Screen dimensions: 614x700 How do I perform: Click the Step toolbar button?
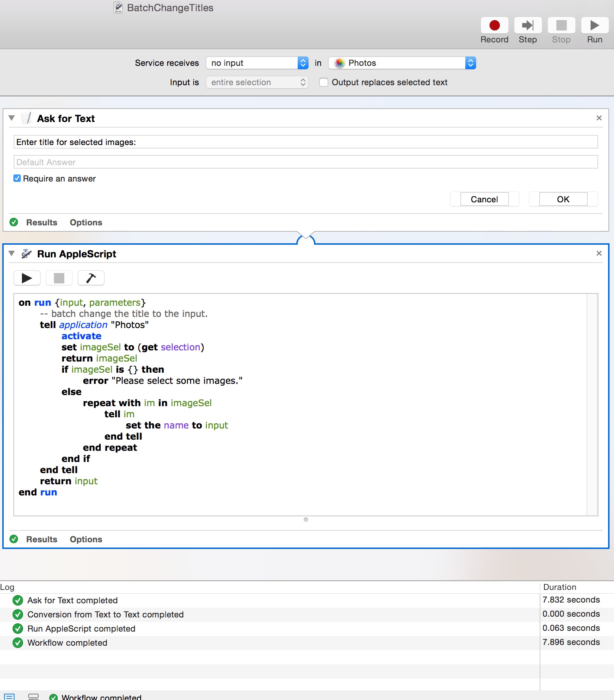(528, 26)
